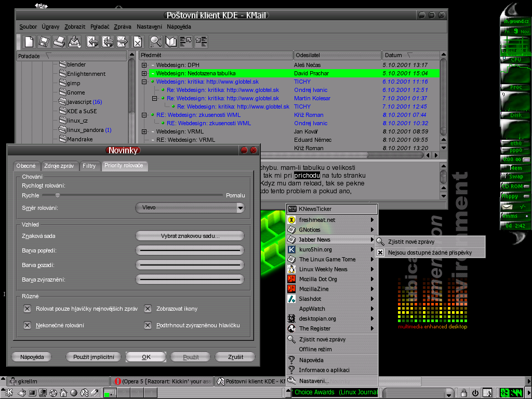Click the kuro5hin.org K icon
This screenshot has height=399, width=532.
291,249
